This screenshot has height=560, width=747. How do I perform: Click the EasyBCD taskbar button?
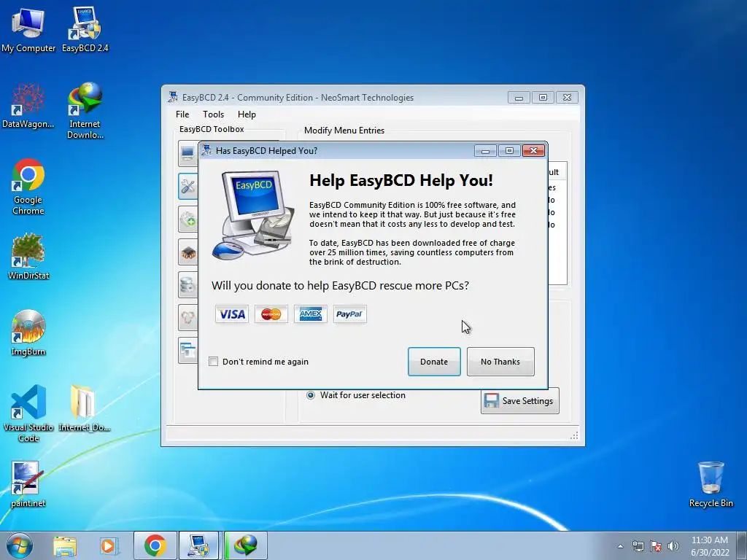click(x=198, y=545)
